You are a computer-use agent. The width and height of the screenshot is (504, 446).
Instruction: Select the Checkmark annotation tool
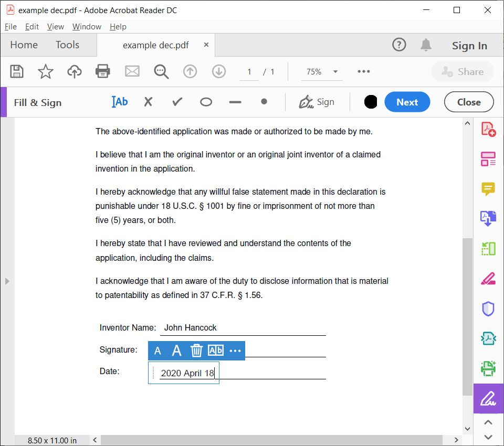coord(177,102)
